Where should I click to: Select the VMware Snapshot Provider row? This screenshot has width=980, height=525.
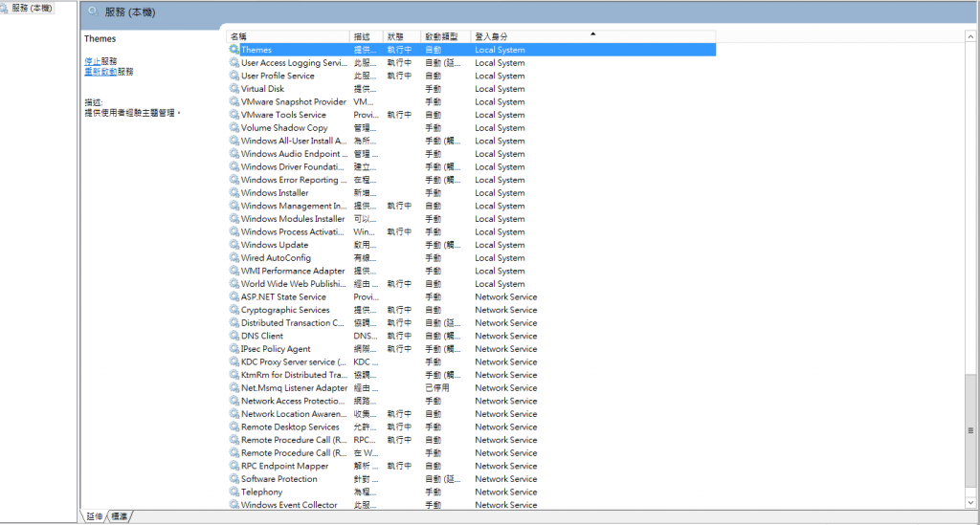[471, 101]
